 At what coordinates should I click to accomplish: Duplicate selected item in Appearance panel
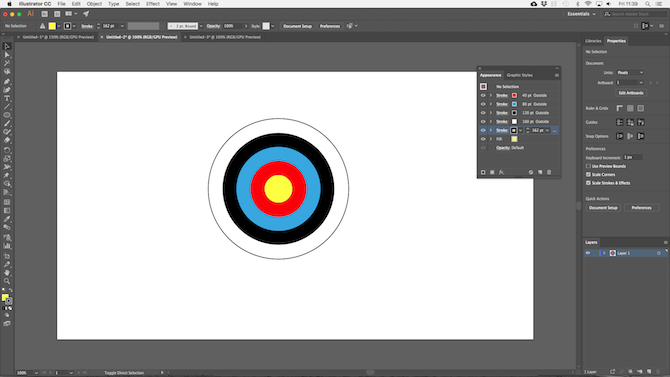pyautogui.click(x=540, y=172)
